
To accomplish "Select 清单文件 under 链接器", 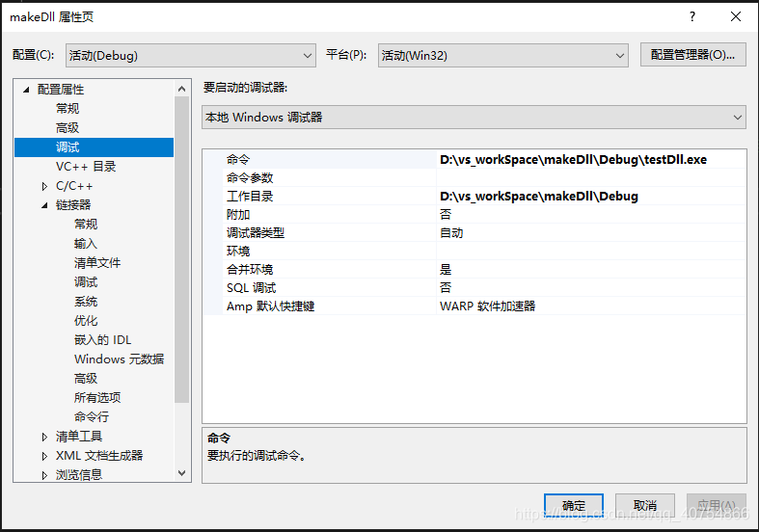I will coord(97,263).
